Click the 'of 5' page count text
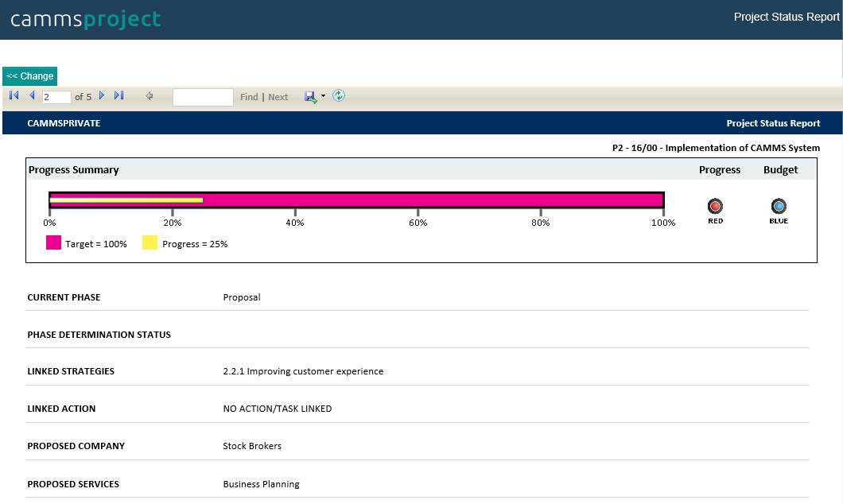This screenshot has height=504, width=843. 83,97
